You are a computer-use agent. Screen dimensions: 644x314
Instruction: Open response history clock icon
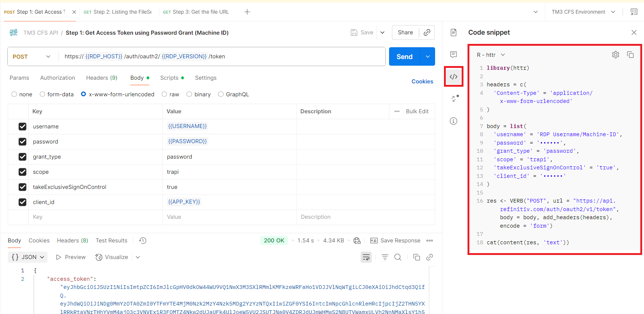click(143, 241)
